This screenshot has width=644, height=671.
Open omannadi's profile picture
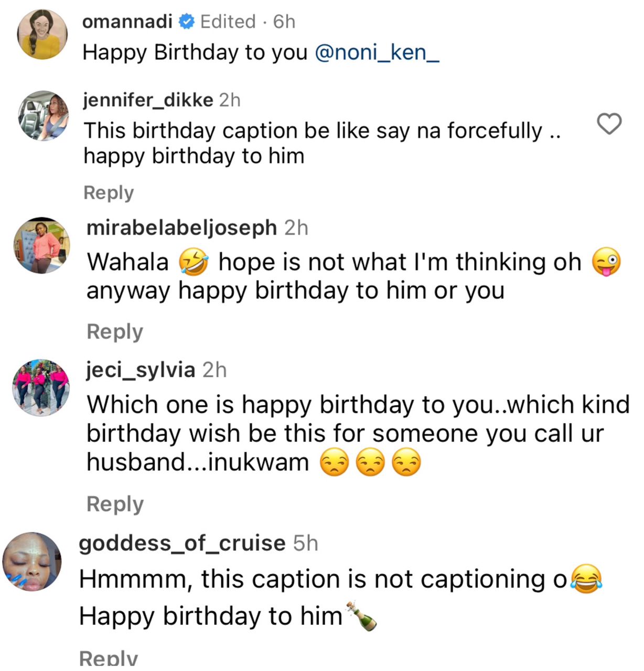(42, 35)
